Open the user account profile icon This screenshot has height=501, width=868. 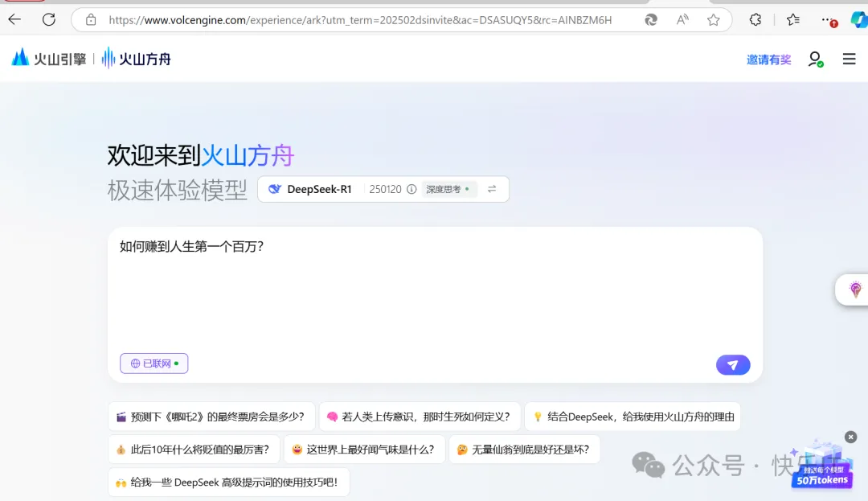[x=815, y=59]
